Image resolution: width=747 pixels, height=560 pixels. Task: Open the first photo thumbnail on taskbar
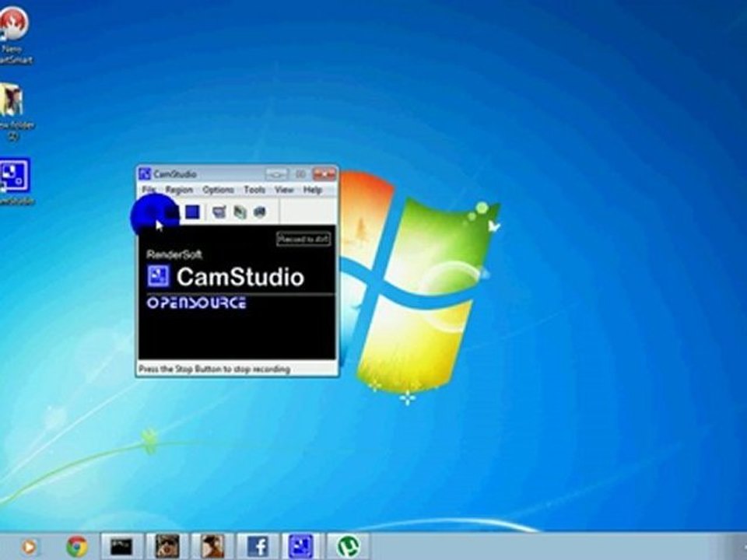click(167, 546)
